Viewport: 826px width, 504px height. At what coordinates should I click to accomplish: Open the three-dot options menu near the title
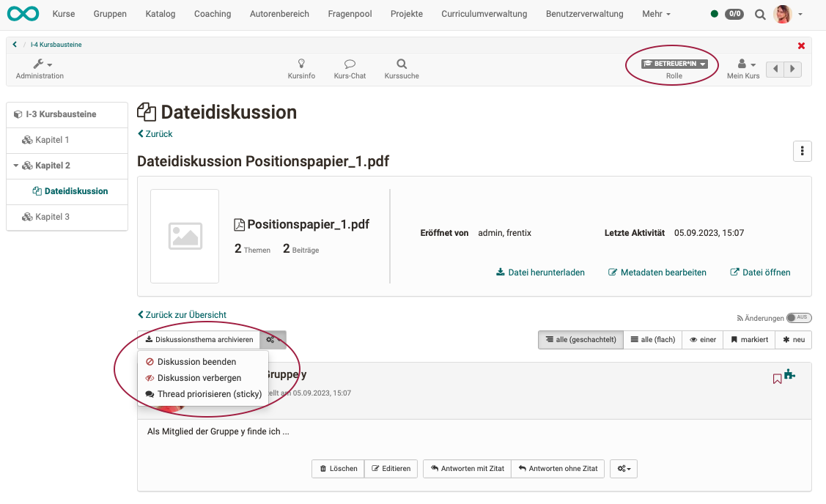tap(802, 151)
